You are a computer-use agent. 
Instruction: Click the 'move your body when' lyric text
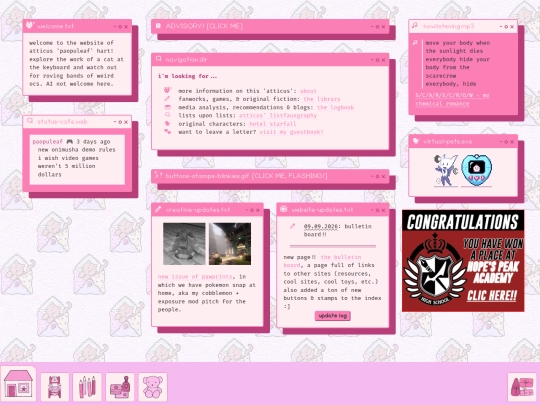point(458,43)
